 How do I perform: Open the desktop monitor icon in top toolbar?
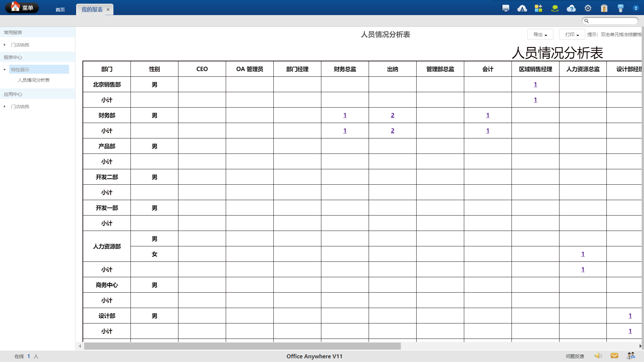505,8
